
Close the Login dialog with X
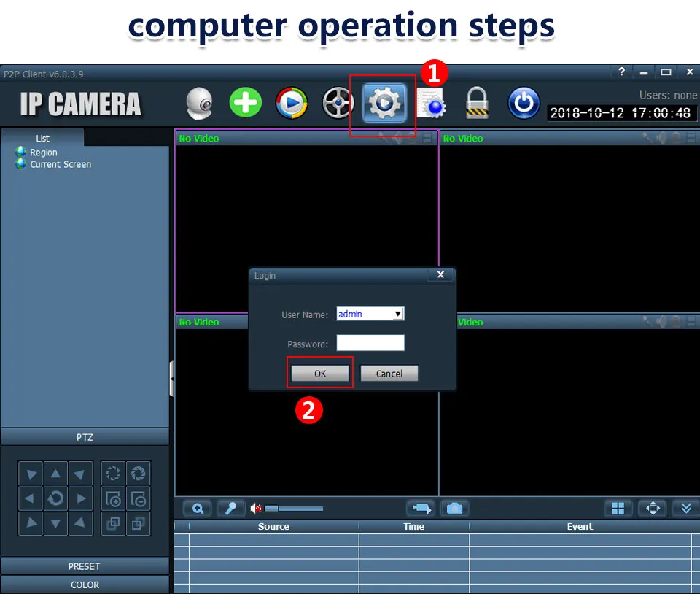pos(440,274)
